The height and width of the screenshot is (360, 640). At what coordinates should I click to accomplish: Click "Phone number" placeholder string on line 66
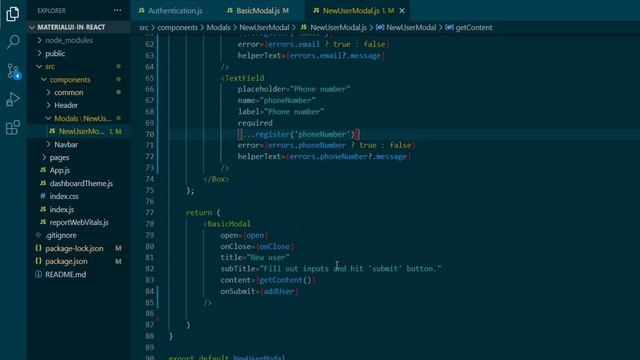pos(320,89)
